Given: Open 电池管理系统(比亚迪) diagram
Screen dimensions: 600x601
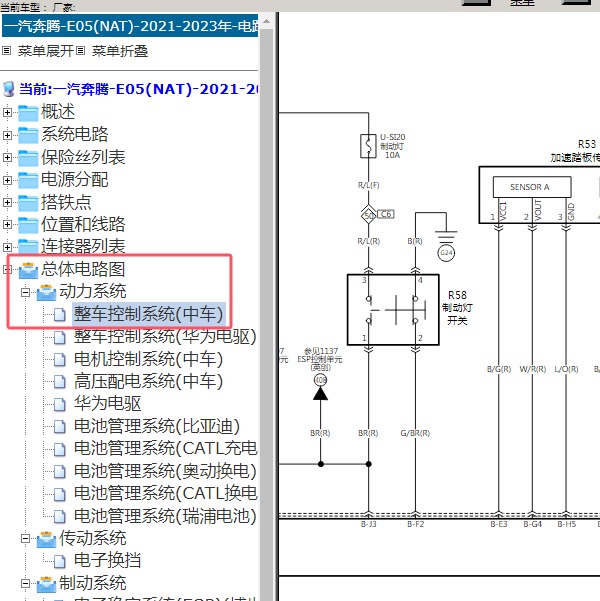Looking at the screenshot, I should coord(157,426).
